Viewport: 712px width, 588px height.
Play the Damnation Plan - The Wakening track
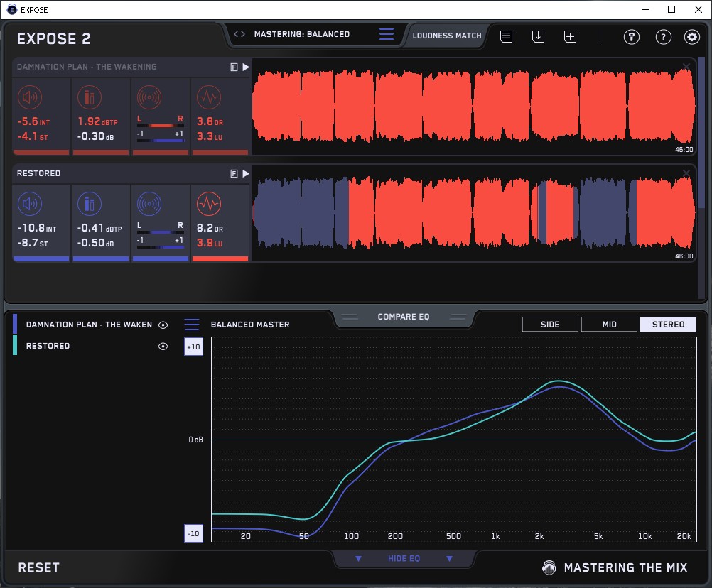tap(246, 67)
